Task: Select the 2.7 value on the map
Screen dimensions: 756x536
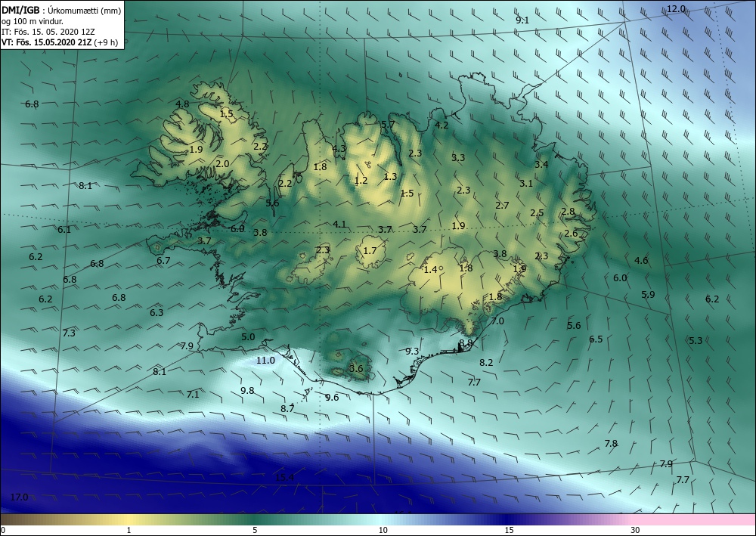Action: tap(502, 206)
